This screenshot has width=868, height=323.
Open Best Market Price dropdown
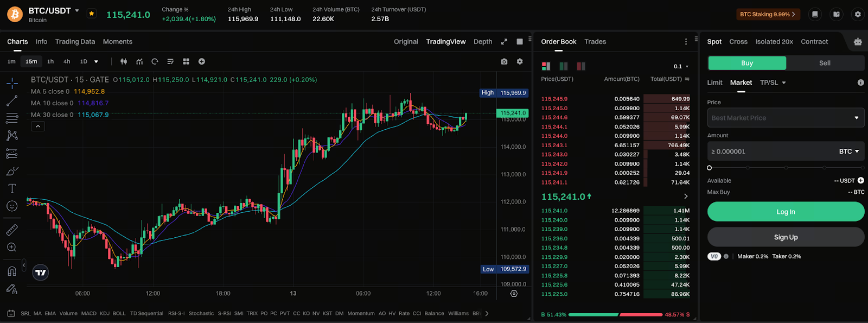pos(786,118)
